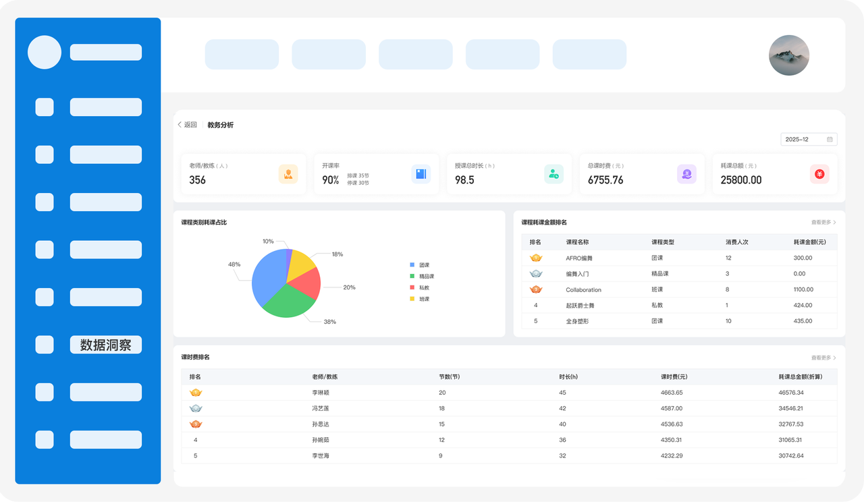This screenshot has height=504, width=864.
Task: Expand 查看更多 in 课程耗课金额排名
Action: [x=823, y=222]
